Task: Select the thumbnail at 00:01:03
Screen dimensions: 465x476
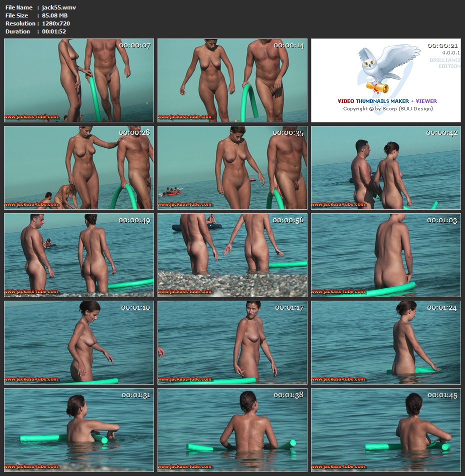Action: click(386, 255)
